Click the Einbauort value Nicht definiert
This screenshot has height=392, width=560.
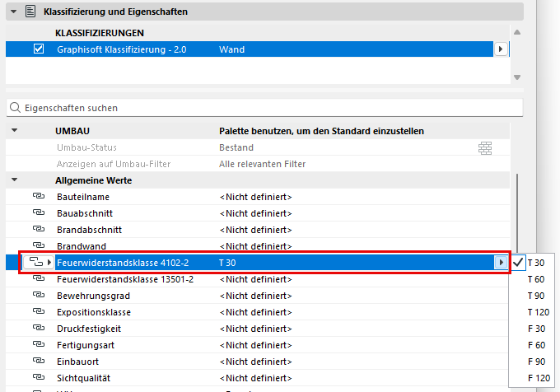255,362
